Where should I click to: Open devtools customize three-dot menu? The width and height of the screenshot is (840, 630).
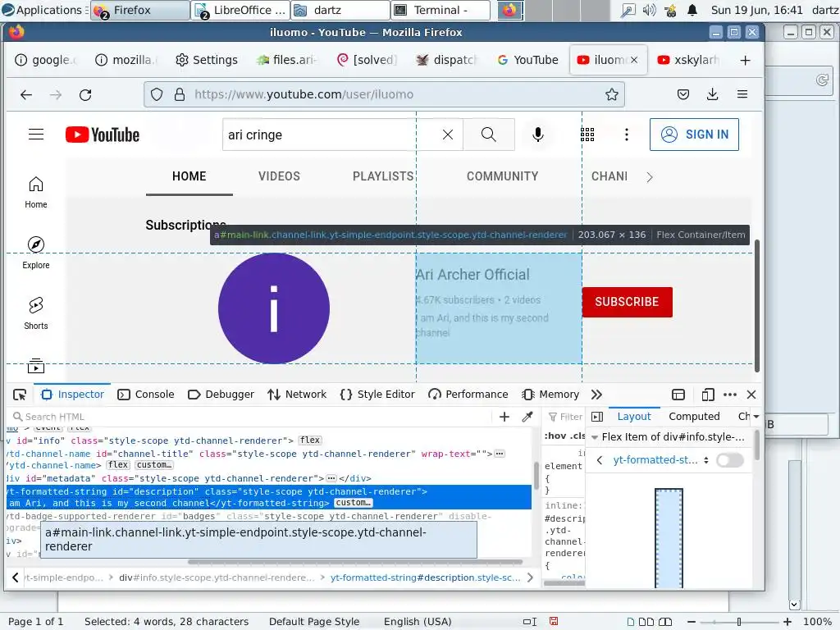click(x=730, y=395)
